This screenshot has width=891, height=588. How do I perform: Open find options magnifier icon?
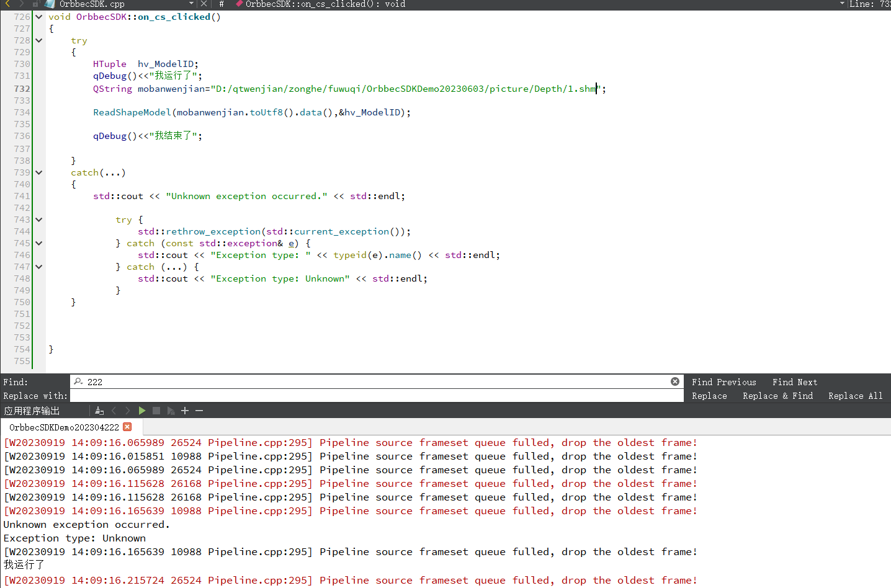(x=79, y=381)
